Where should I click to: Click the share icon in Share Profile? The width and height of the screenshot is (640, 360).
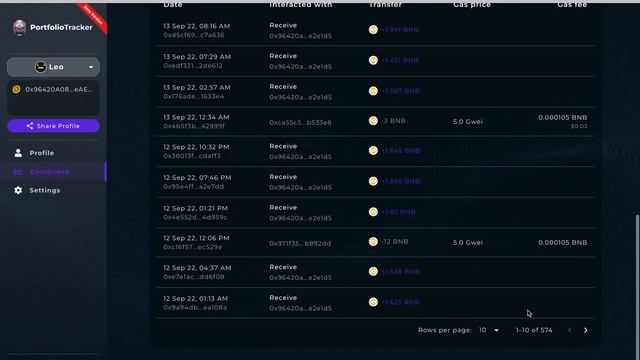click(x=30, y=126)
